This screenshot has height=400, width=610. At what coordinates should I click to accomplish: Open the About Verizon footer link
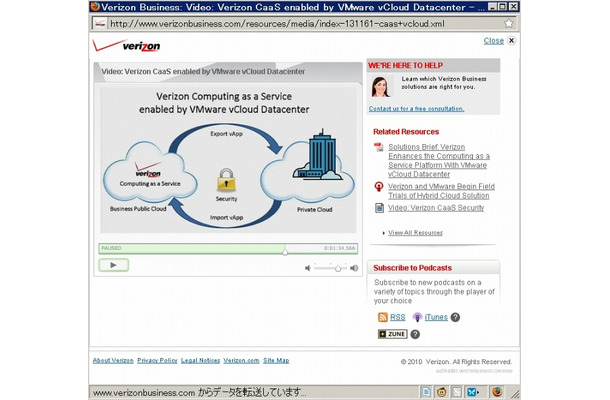113,361
